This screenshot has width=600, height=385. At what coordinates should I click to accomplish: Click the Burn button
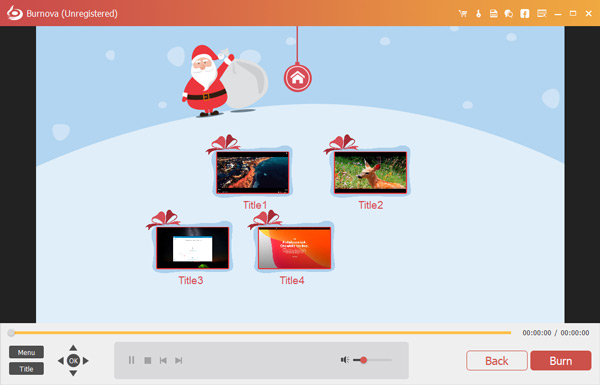[x=561, y=361]
